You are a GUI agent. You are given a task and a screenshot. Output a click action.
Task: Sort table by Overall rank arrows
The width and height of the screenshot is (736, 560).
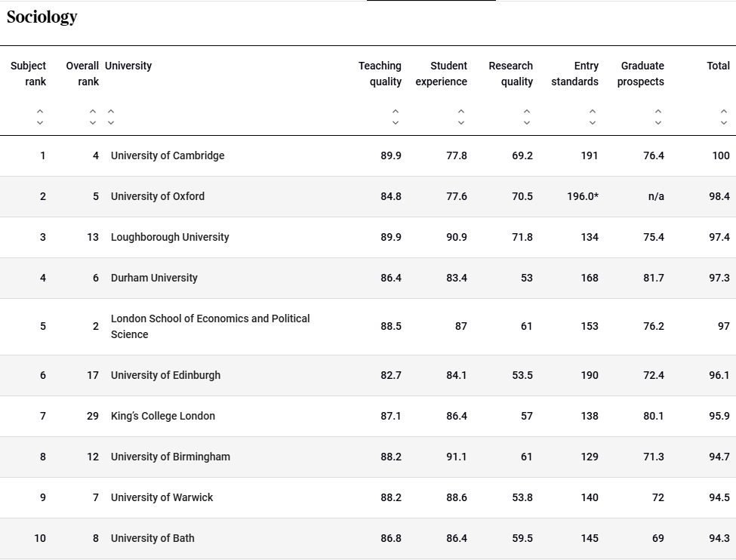(92, 117)
